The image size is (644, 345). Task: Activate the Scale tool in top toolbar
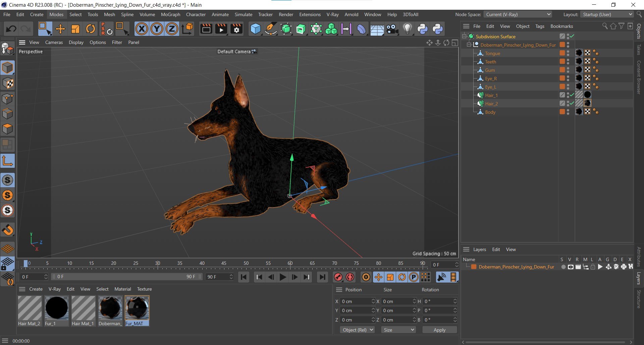point(75,29)
